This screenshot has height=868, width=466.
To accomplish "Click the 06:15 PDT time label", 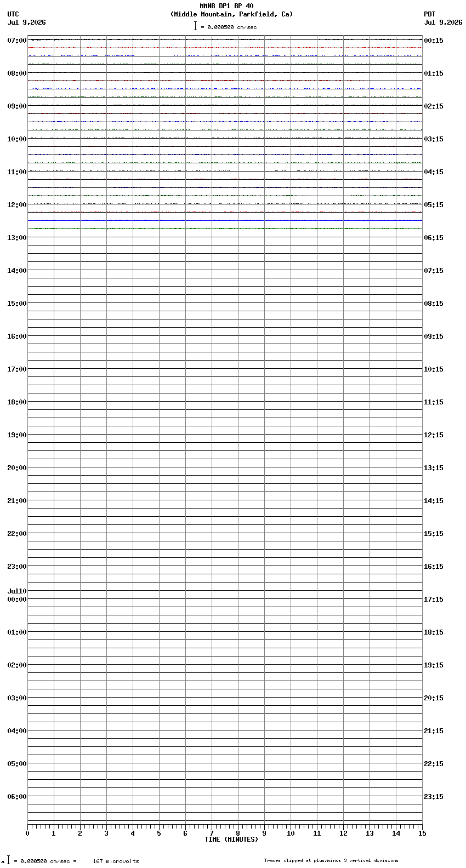I will 434,238.
